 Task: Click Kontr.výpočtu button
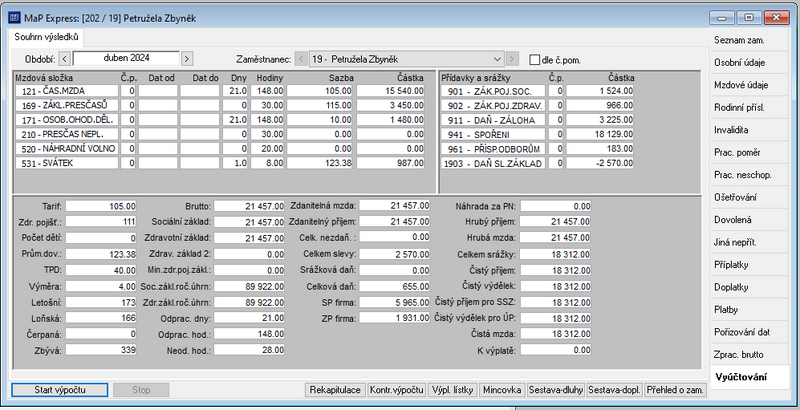(x=396, y=390)
